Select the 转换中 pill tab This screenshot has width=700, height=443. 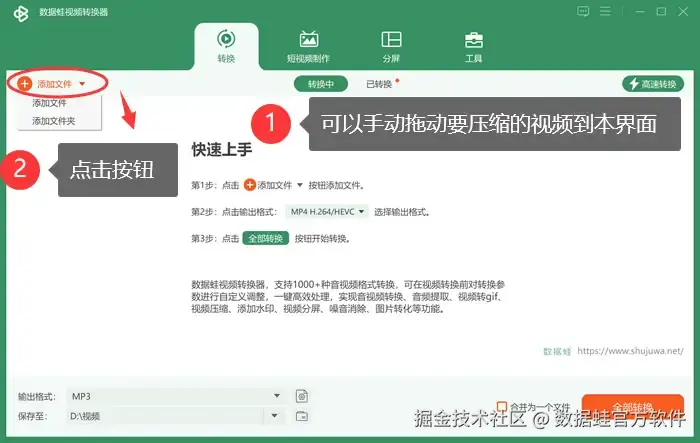(321, 84)
